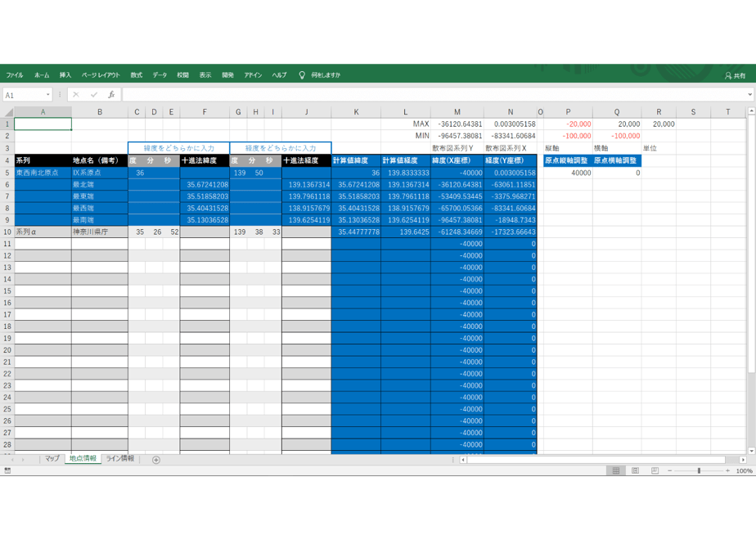Click horizontal scrollbar right arrow
Image resolution: width=756 pixels, height=540 pixels.
[743, 460]
